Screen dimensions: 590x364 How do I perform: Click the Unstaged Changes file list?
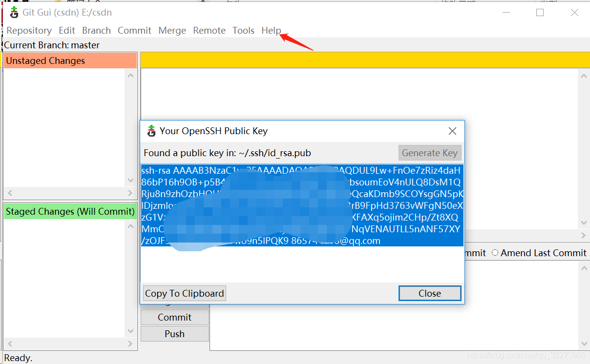64,128
